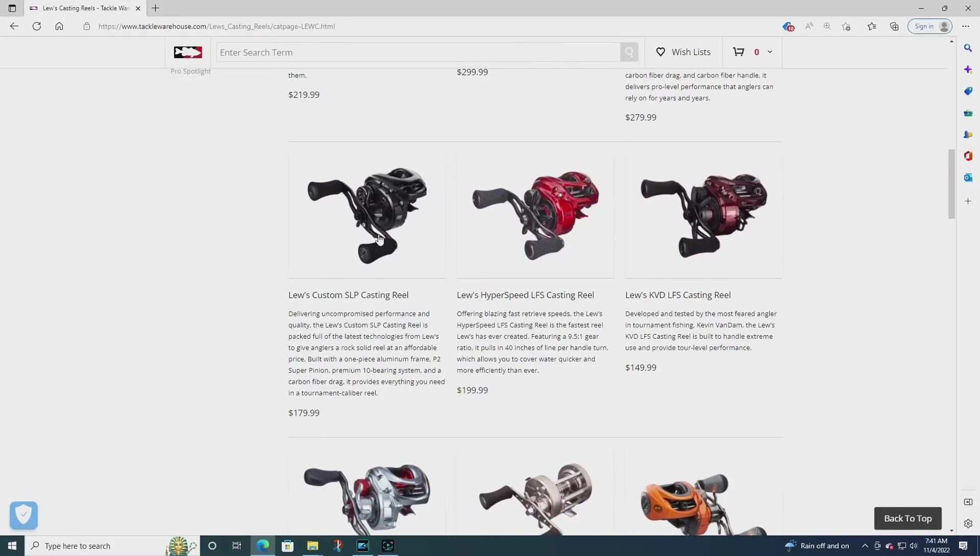Screen dimensions: 980x556
Task: Open Windows Start menu
Action: click(x=12, y=546)
